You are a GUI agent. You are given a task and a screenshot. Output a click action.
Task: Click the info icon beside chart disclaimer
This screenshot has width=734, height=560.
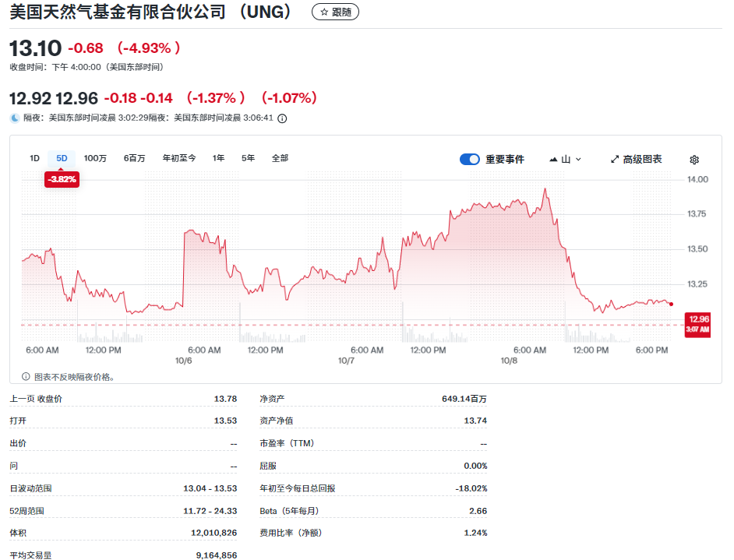tap(26, 377)
